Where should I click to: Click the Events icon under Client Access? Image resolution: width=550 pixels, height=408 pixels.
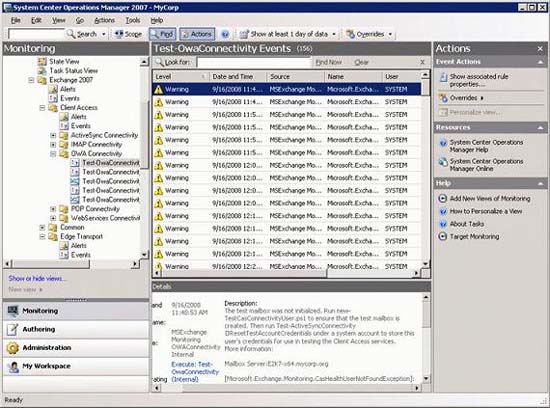tap(64, 126)
